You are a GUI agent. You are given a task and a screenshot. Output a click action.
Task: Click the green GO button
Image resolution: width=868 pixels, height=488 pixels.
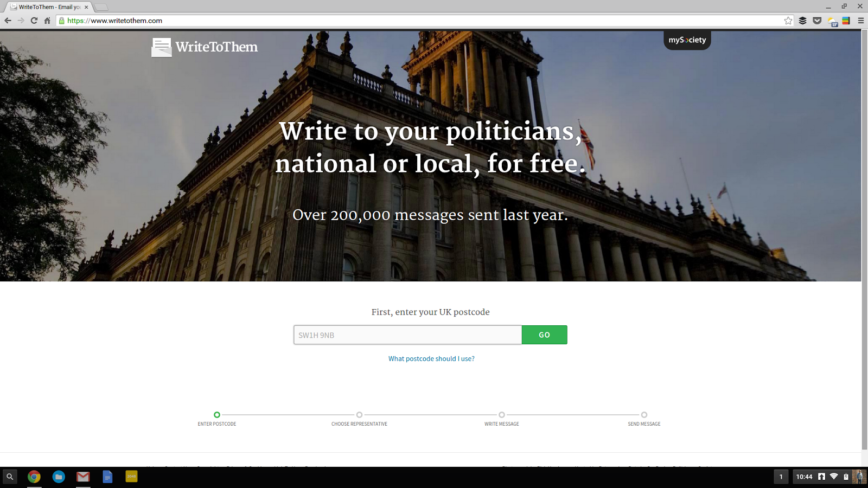tap(544, 335)
